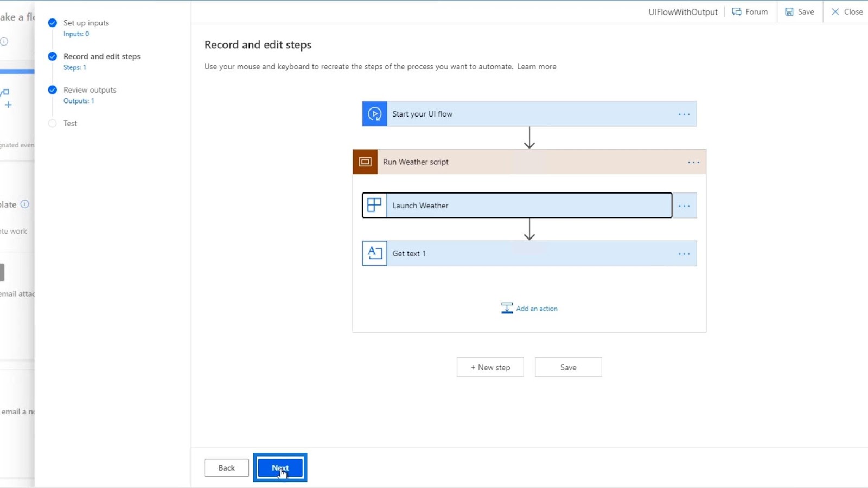Open ellipsis menu for Run Weather script
Viewport: 868px width, 488px height.
pos(693,162)
